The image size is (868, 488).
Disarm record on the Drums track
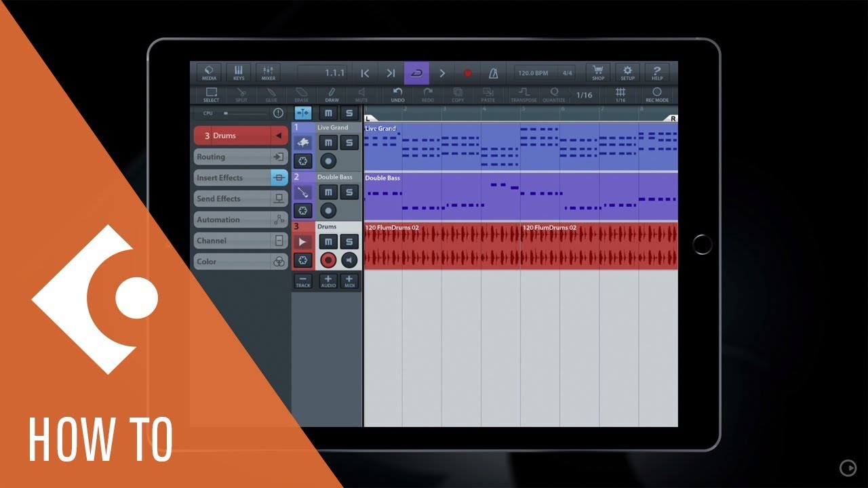click(x=328, y=260)
